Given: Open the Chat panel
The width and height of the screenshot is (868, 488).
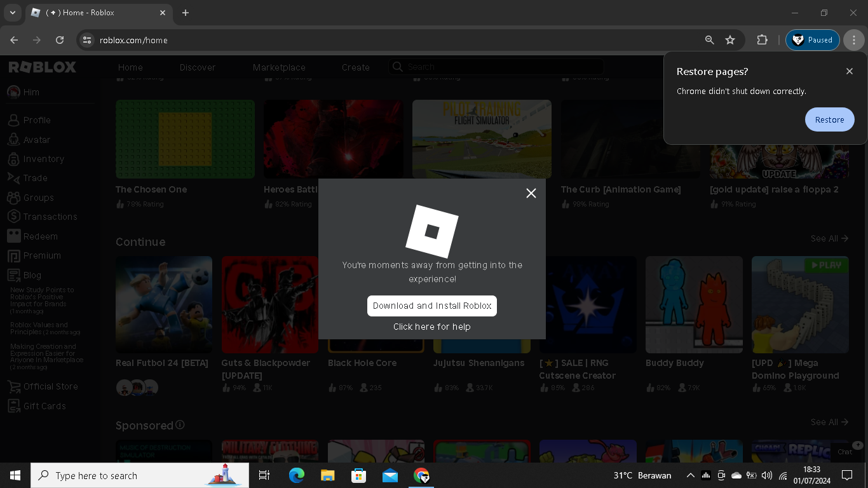Looking at the screenshot, I should click(845, 452).
